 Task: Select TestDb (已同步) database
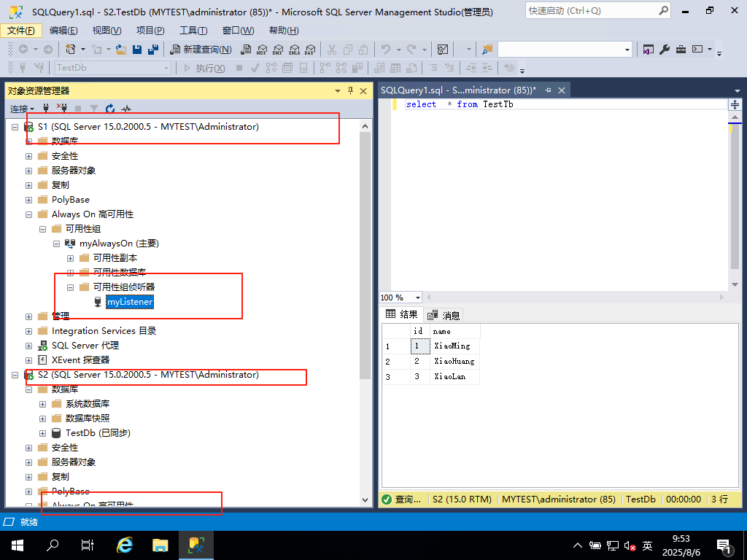coord(98,433)
